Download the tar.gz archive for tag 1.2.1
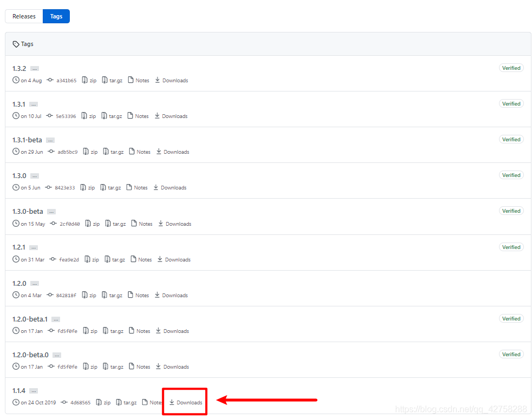This screenshot has width=532, height=419. tap(115, 259)
